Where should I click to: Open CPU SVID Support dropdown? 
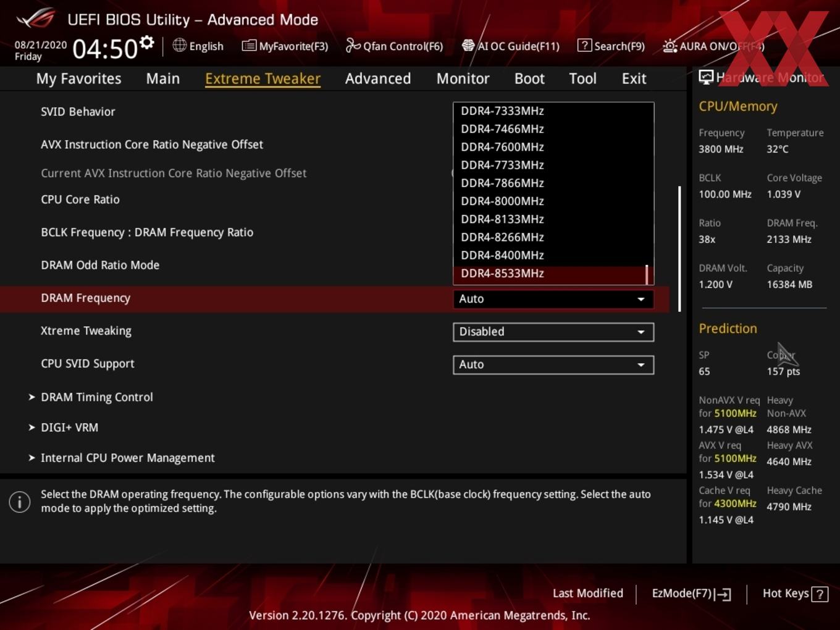click(x=553, y=364)
